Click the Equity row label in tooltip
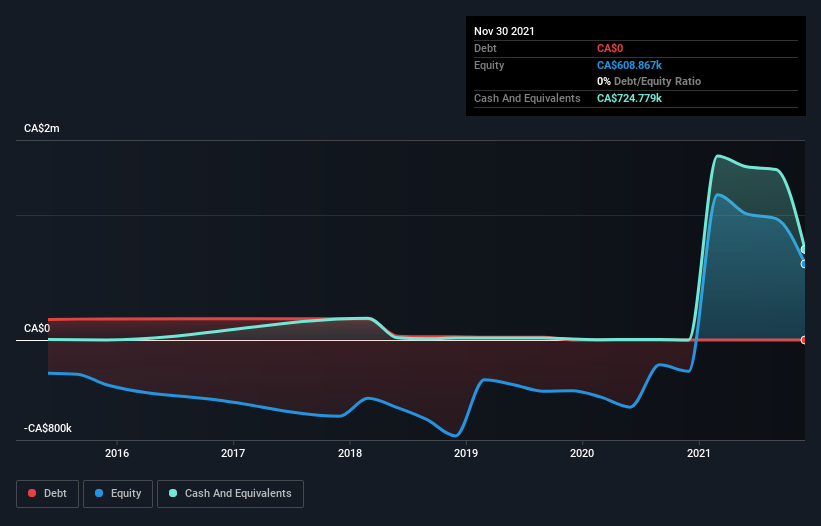821x526 pixels. [x=489, y=65]
